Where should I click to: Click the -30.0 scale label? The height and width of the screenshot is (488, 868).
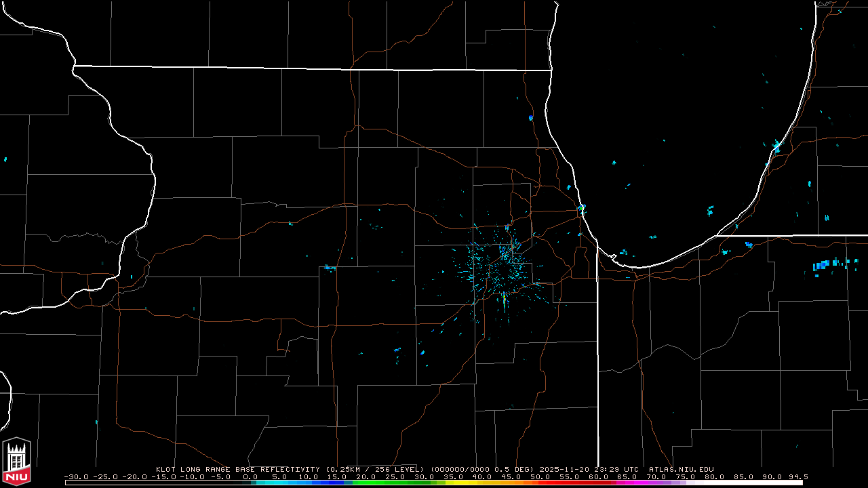coord(76,476)
